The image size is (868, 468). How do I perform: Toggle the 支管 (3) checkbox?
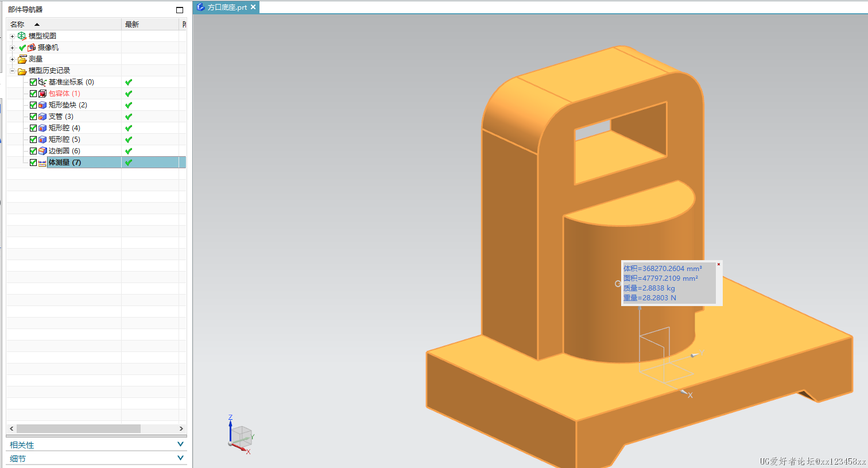click(x=33, y=117)
